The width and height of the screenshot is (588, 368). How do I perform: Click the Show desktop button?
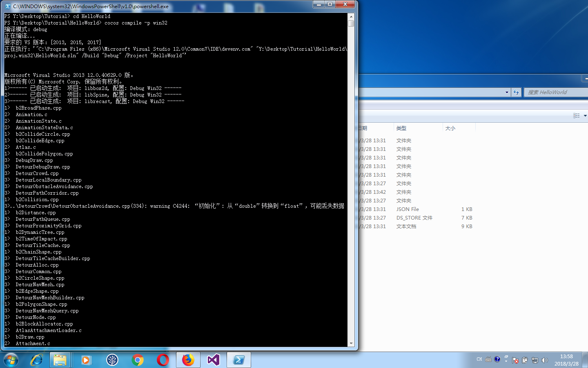coord(585,360)
